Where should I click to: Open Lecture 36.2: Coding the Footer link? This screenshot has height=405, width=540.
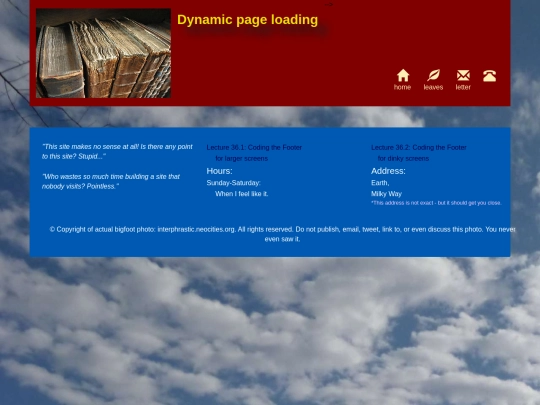[x=419, y=147]
